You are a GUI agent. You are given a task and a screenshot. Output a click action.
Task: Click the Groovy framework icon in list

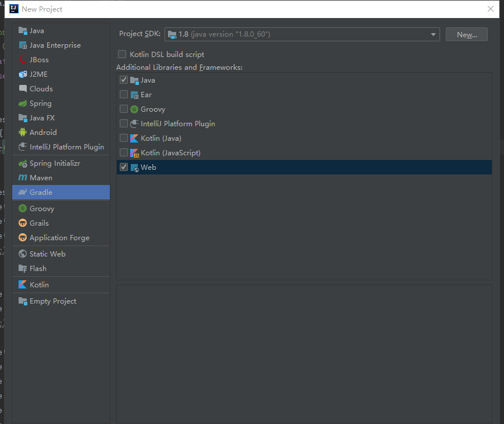pos(134,109)
